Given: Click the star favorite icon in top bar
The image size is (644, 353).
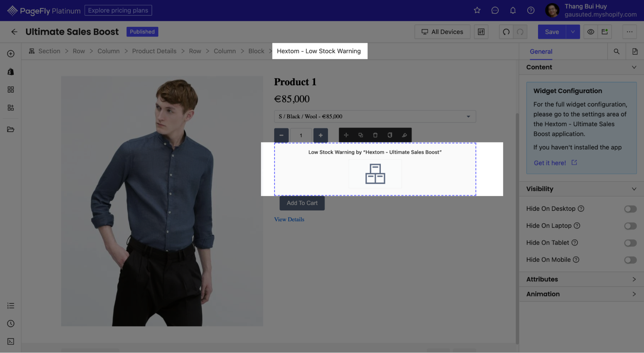Looking at the screenshot, I should pos(477,10).
